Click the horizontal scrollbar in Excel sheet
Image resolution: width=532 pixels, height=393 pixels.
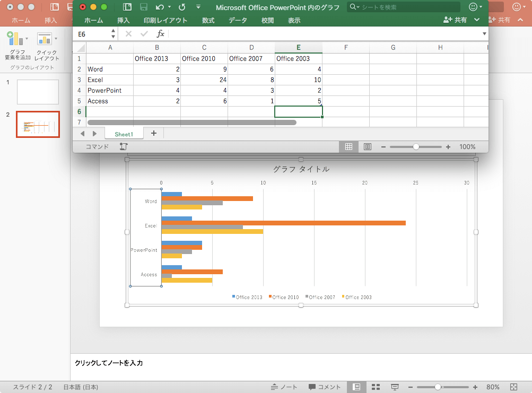191,122
